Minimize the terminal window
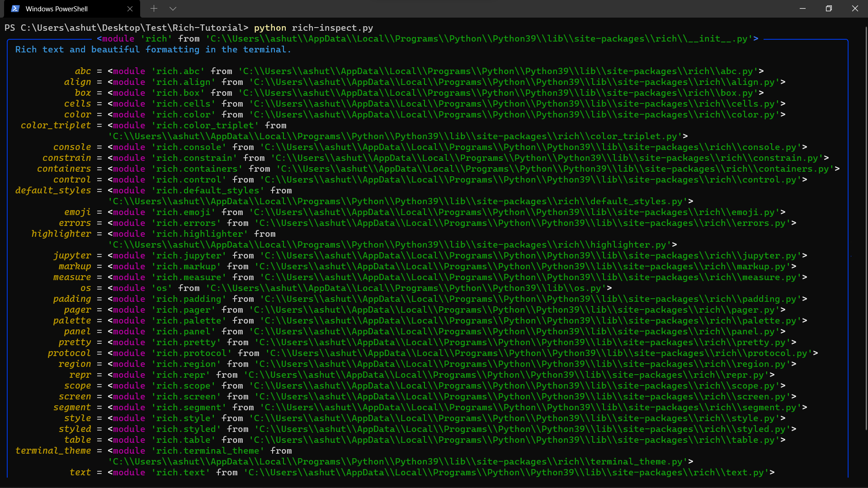The height and width of the screenshot is (488, 868). tap(803, 9)
